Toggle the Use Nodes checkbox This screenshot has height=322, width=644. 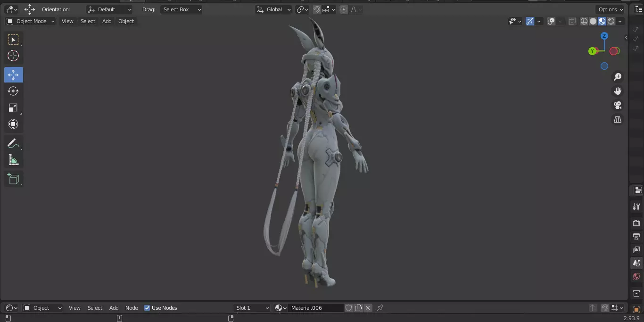click(x=147, y=308)
